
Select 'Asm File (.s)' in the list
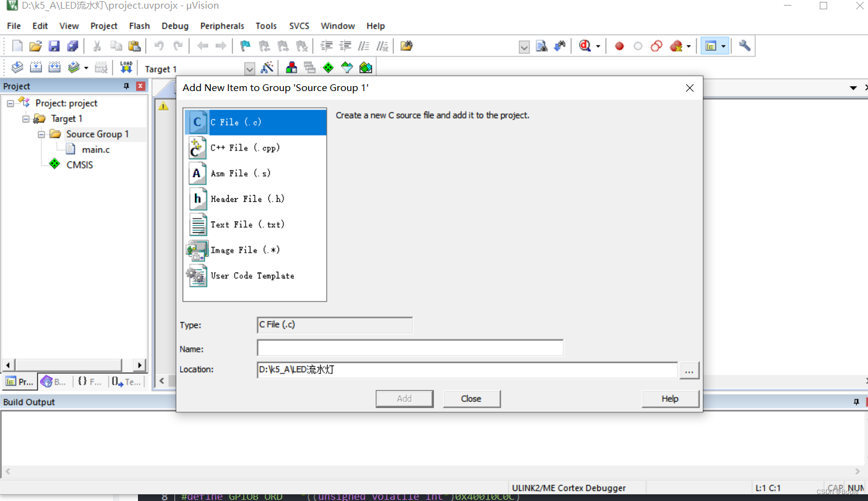pyautogui.click(x=255, y=173)
